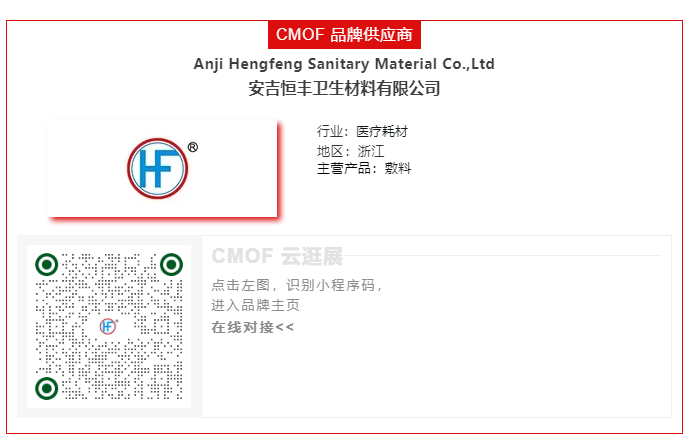Click the 进入品牌主页 text
Viewport: 687px width, 438px height.
(255, 305)
